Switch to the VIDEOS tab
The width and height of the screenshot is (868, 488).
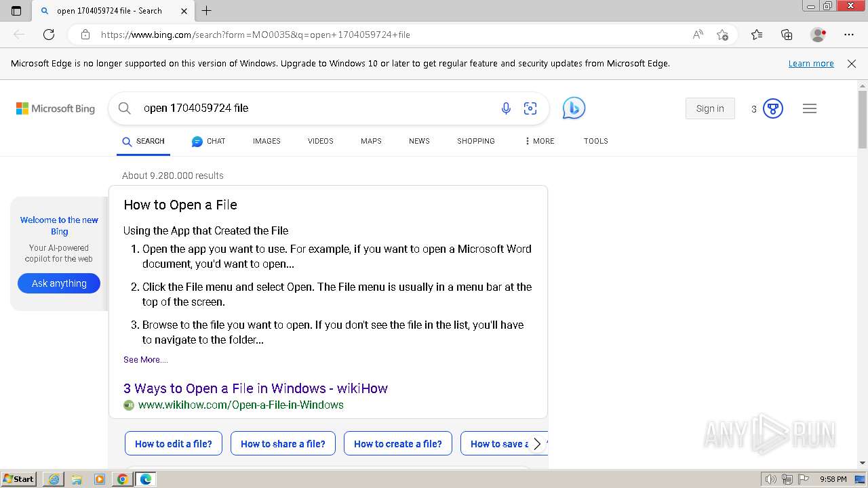click(320, 142)
